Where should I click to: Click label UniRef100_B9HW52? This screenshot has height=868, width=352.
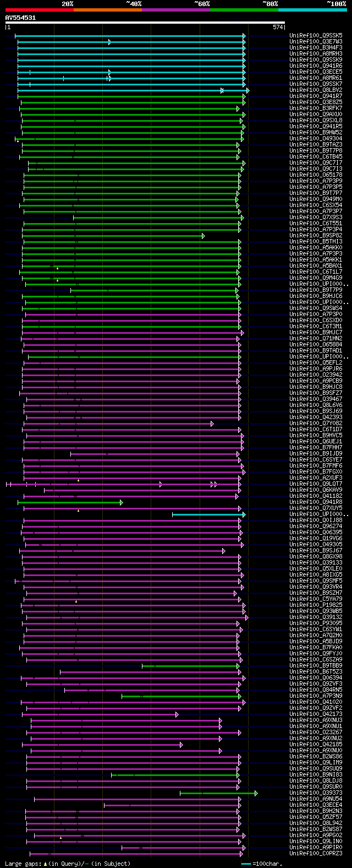point(316,132)
